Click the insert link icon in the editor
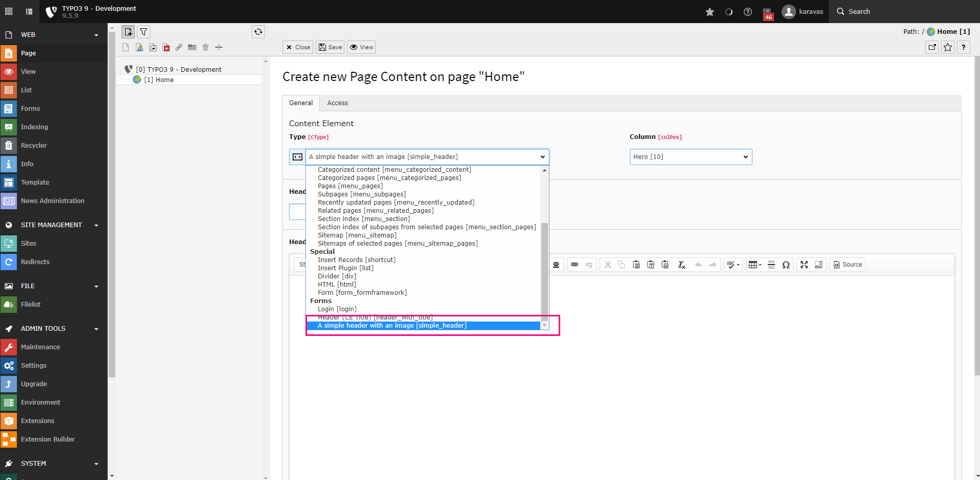The height and width of the screenshot is (480, 980). [x=575, y=265]
